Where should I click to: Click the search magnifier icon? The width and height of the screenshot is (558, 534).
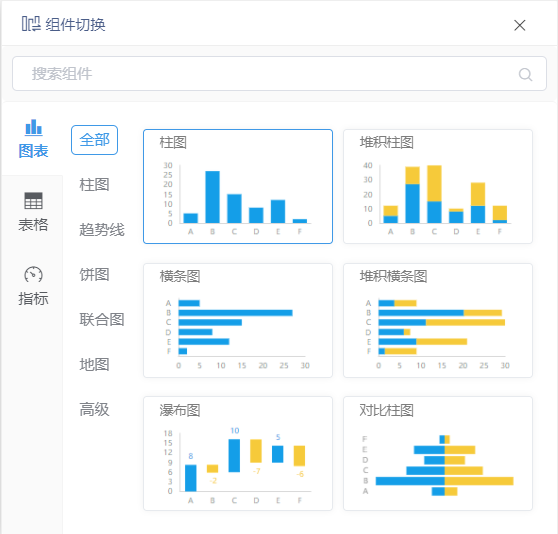pyautogui.click(x=525, y=74)
